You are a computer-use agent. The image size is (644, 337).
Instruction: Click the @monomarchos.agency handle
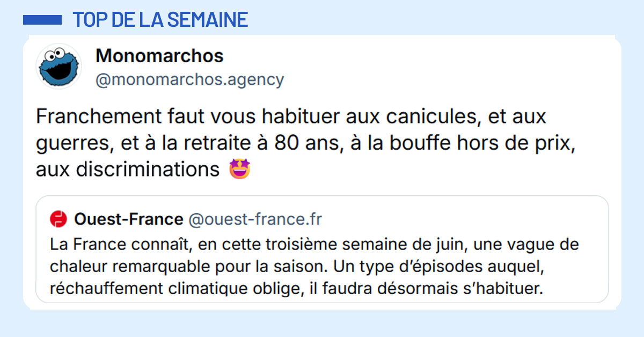coord(189,79)
